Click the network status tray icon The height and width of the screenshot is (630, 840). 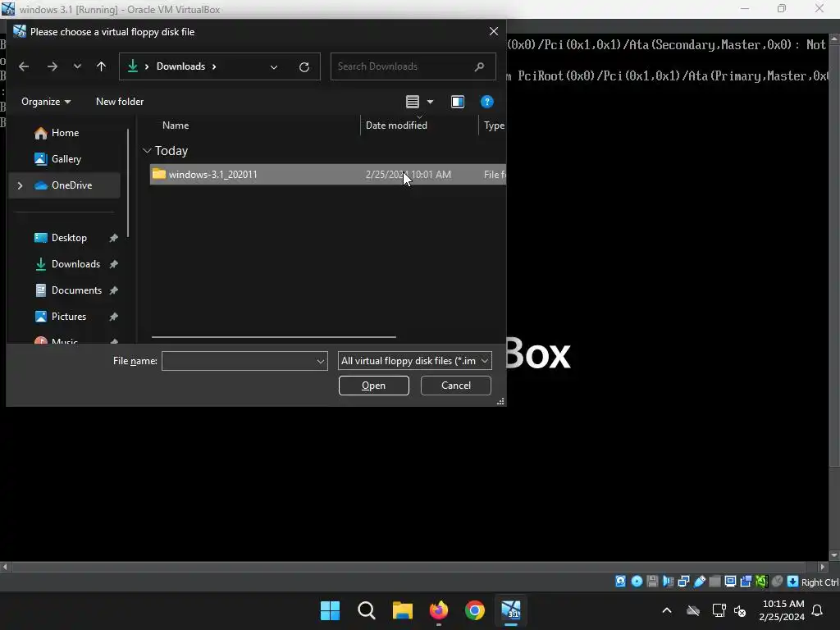719,610
